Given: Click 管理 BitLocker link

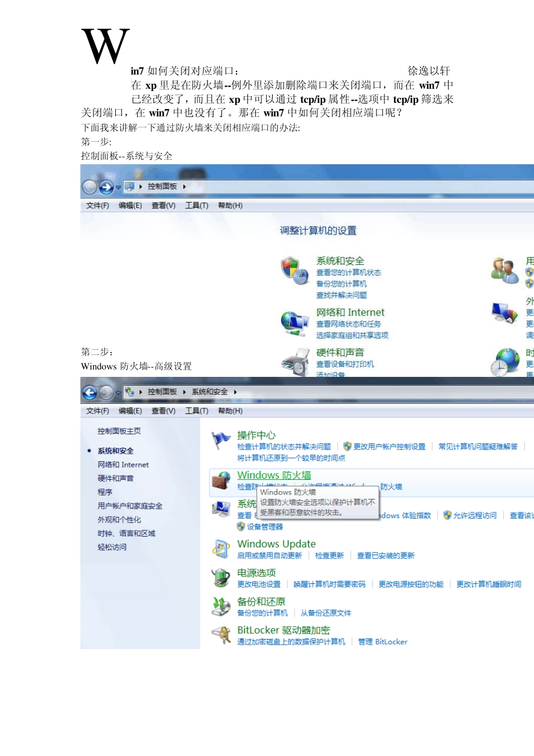Looking at the screenshot, I should click(383, 642).
